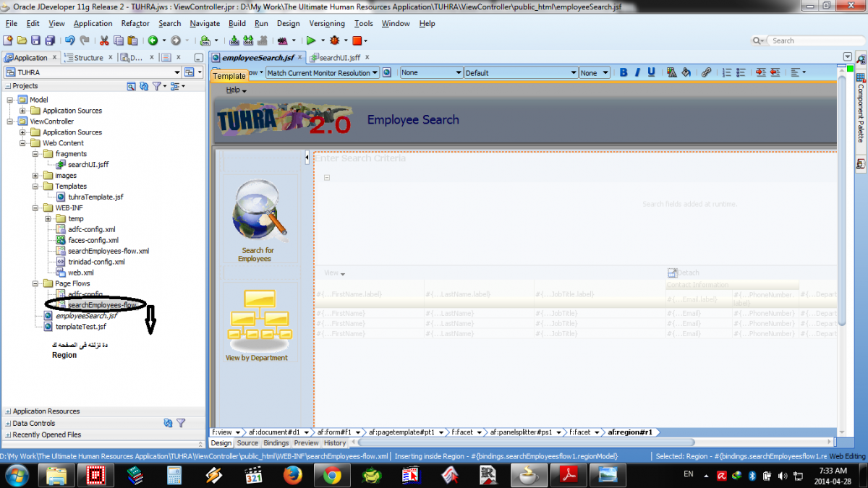Switch to the searchUI.jsff editor tab
This screenshot has height=488, width=868.
coord(339,58)
